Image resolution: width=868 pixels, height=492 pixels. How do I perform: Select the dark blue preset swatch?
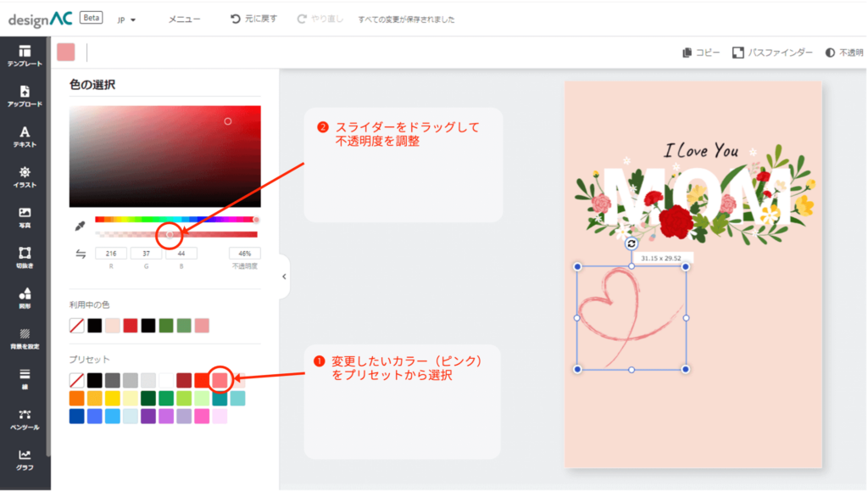pos(77,417)
